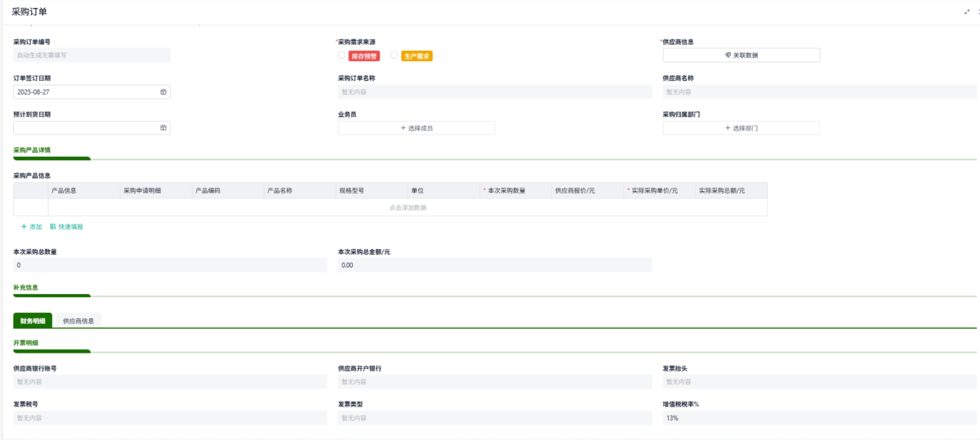980x440 pixels.
Task: Click 实际采购单价/元 column header
Action: point(659,190)
